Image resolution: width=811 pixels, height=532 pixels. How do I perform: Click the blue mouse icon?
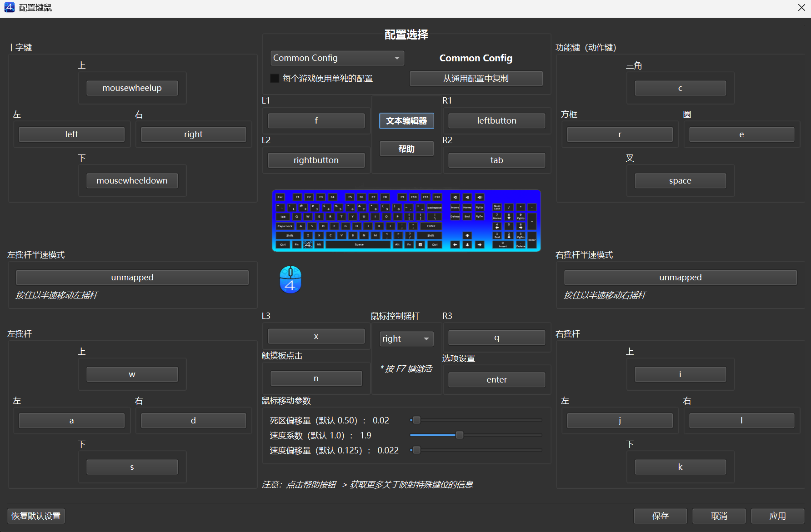(x=290, y=279)
